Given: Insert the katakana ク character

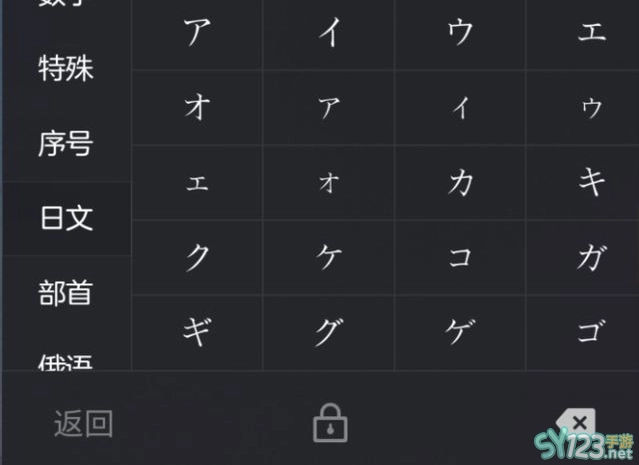Looking at the screenshot, I should tap(197, 257).
